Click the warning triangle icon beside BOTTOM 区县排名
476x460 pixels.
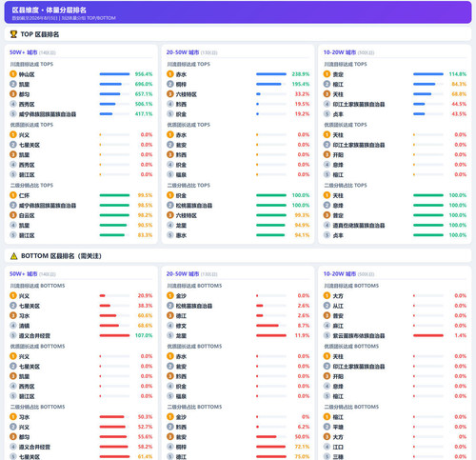pos(13,256)
